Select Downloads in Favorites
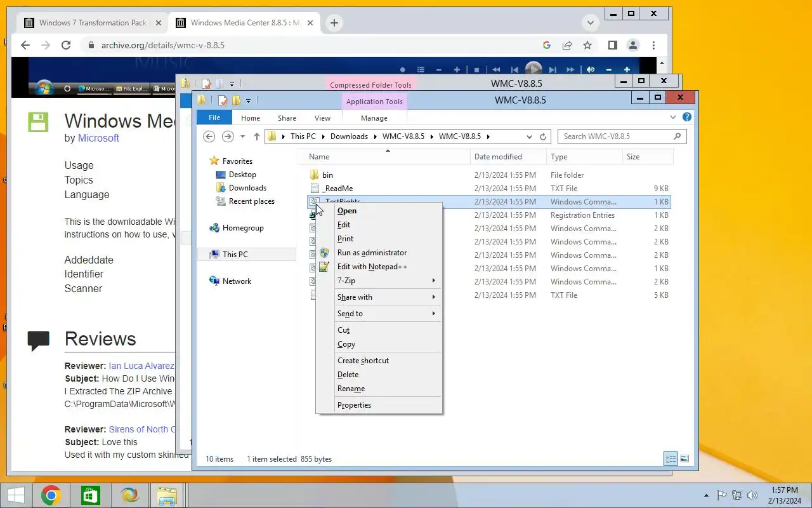 [x=247, y=188]
